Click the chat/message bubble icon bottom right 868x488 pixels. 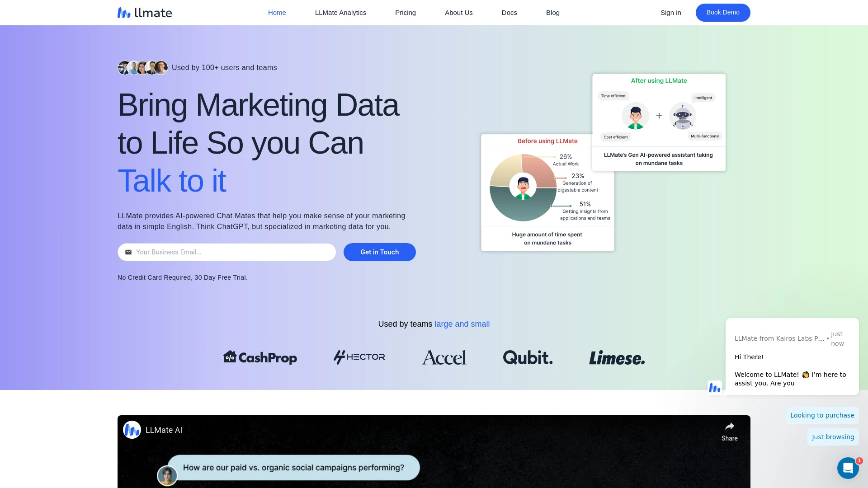(848, 468)
